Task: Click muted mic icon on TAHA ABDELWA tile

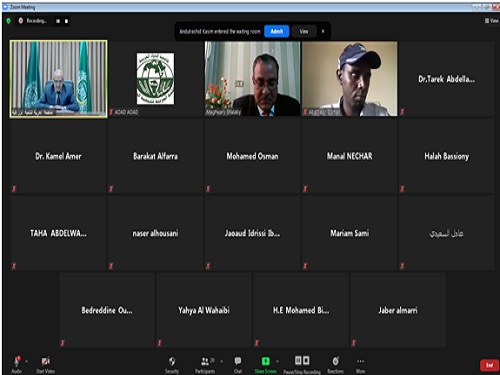Action: point(14,266)
